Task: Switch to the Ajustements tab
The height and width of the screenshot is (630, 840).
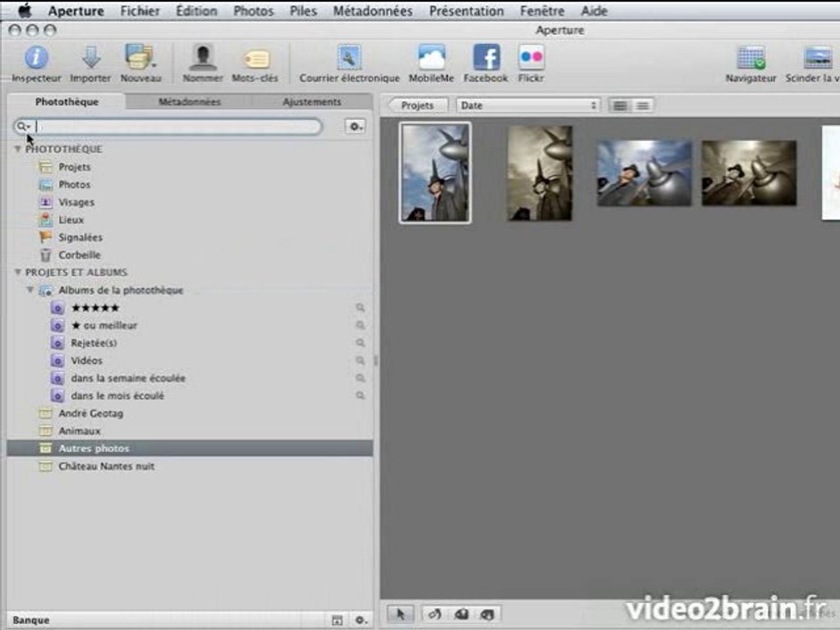Action: (x=311, y=101)
